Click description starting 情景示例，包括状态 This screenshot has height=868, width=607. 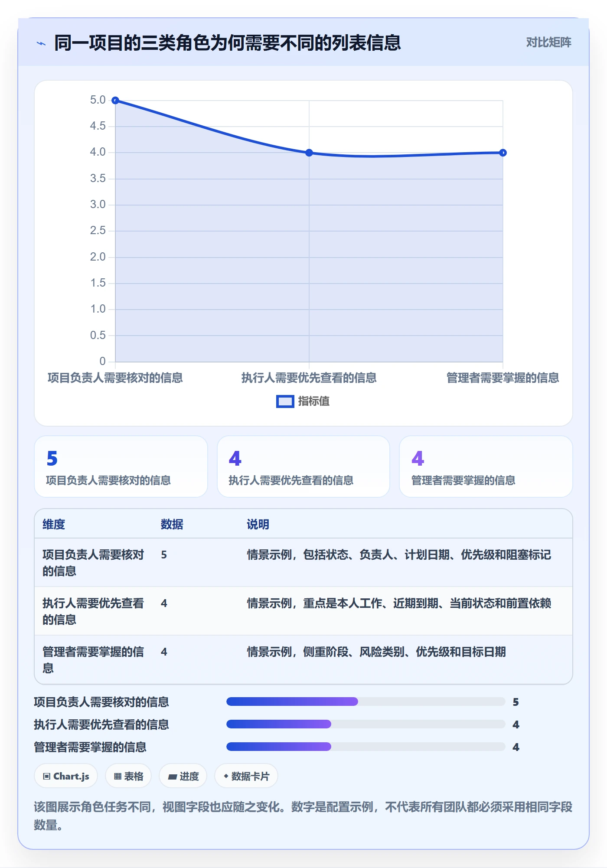coord(399,555)
